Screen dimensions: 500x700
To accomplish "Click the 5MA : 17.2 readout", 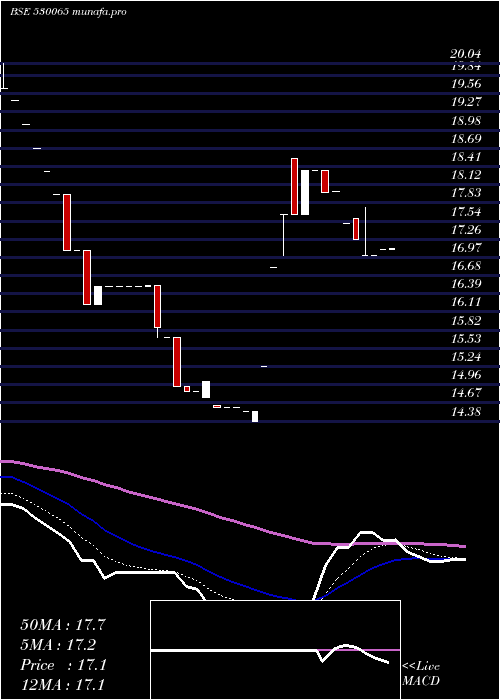I will point(58,645).
